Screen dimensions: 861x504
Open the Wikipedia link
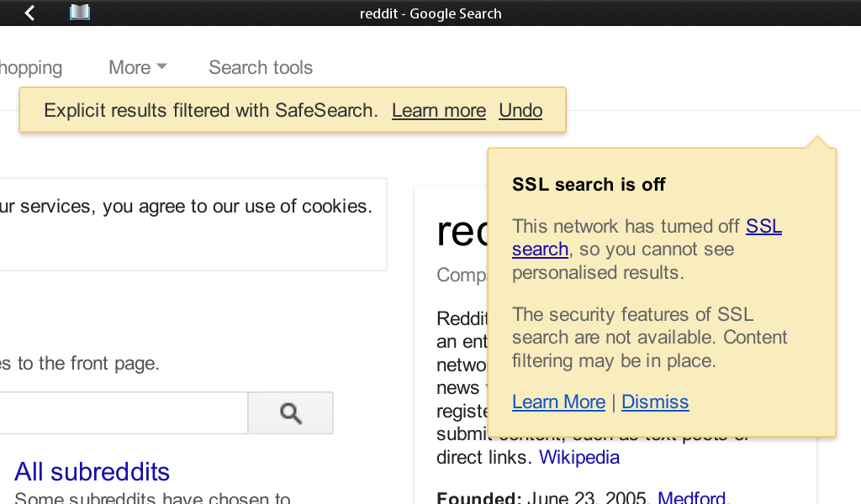point(578,458)
